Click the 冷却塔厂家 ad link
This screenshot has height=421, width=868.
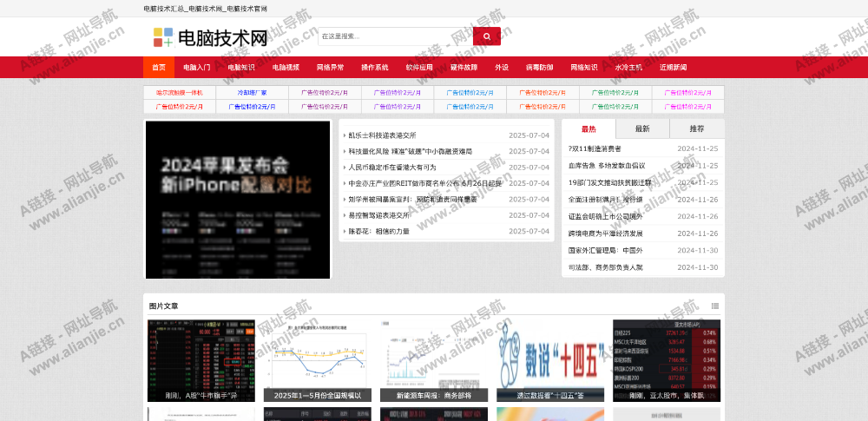[x=252, y=93]
